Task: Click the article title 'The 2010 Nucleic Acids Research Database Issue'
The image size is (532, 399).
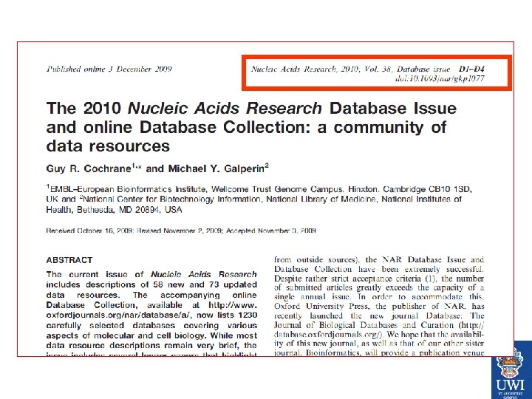Action: point(251,108)
